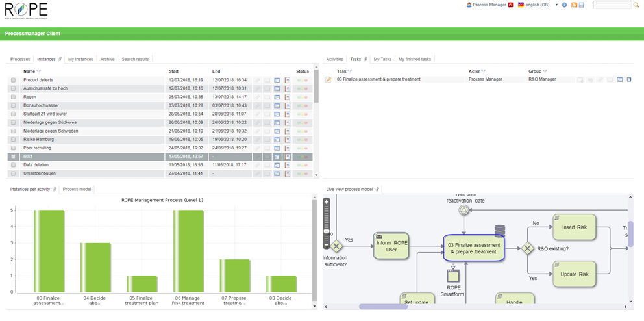This screenshot has width=644, height=321.
Task: Click the orange RSS feed icon
Action: pyautogui.click(x=575, y=5)
